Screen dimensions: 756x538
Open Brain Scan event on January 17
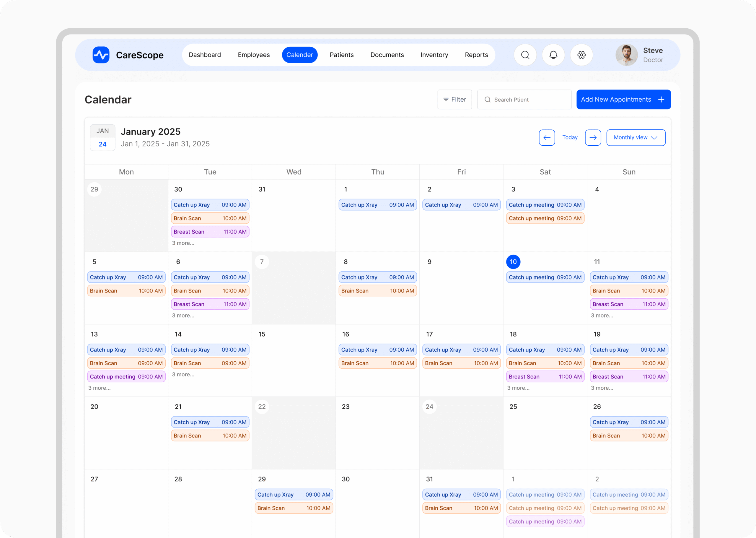461,363
